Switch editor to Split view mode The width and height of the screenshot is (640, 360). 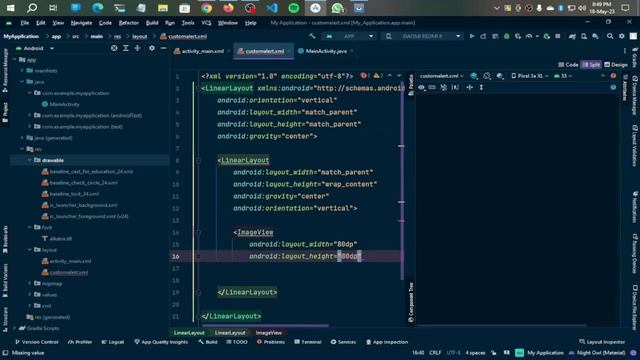pos(591,64)
